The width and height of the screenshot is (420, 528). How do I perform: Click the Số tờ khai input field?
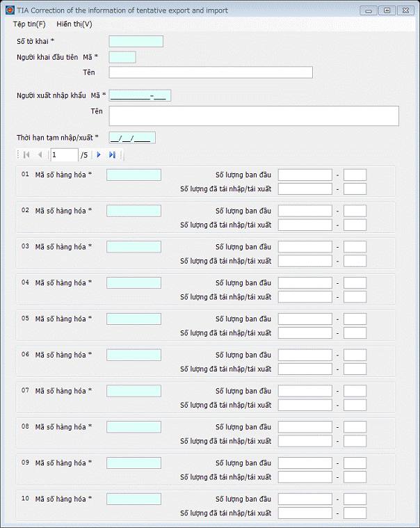[136, 42]
